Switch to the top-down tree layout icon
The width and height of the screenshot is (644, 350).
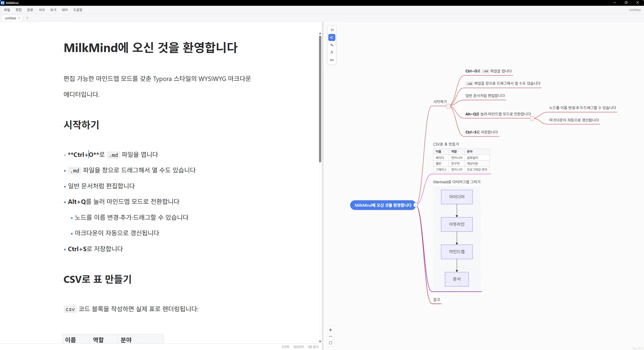coord(332,52)
